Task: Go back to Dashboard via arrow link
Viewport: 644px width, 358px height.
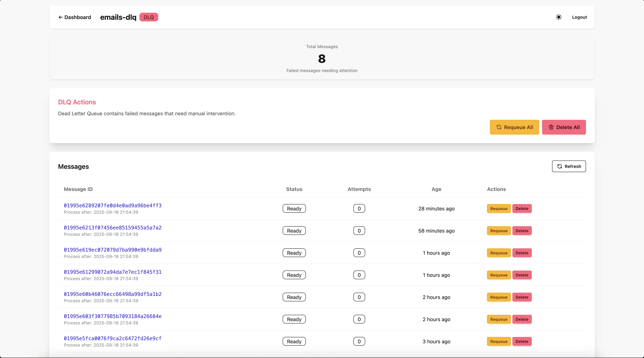Action: 75,17
